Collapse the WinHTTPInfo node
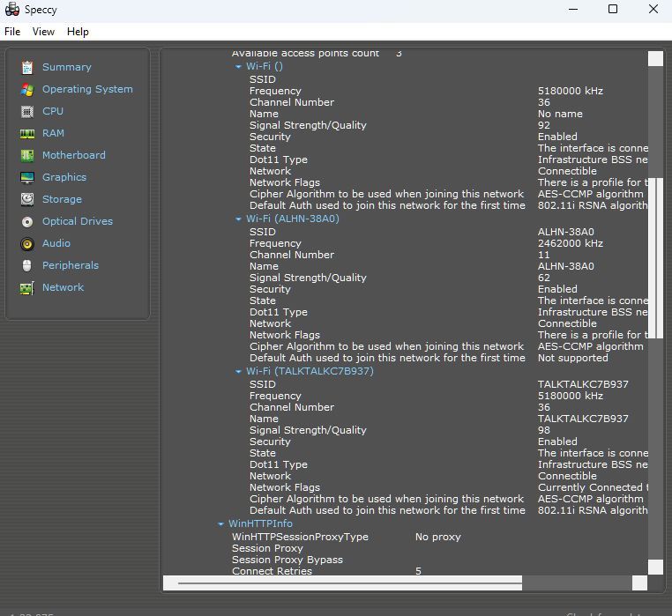 (220, 524)
